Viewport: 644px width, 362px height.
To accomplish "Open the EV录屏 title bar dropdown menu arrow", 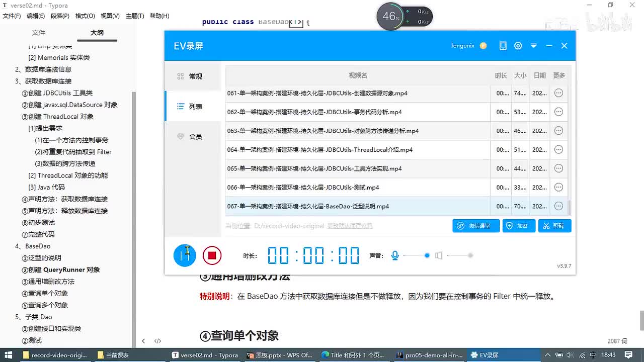I will point(533,46).
